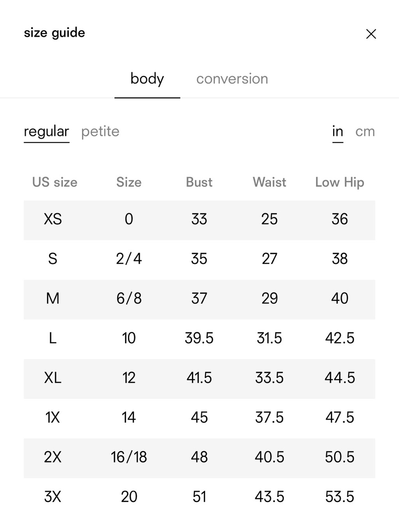Screen dimensions: 399x532
Task: Click the Waist column header
Action: (x=269, y=182)
